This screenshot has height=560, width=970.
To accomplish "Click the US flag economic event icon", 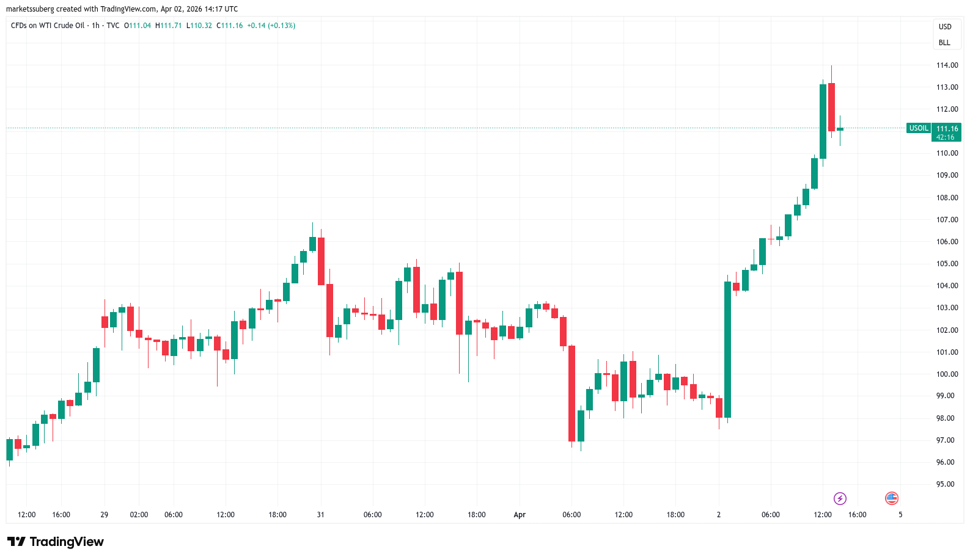I will [x=891, y=498].
